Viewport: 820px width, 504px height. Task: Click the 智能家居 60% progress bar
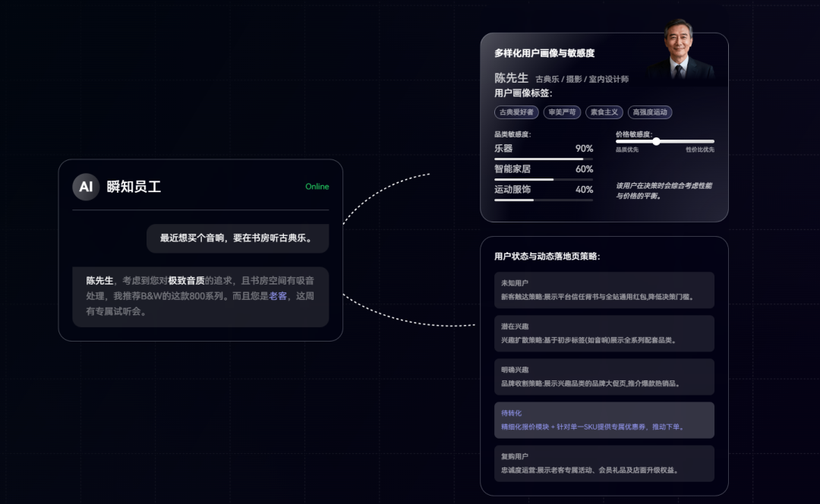(x=544, y=179)
